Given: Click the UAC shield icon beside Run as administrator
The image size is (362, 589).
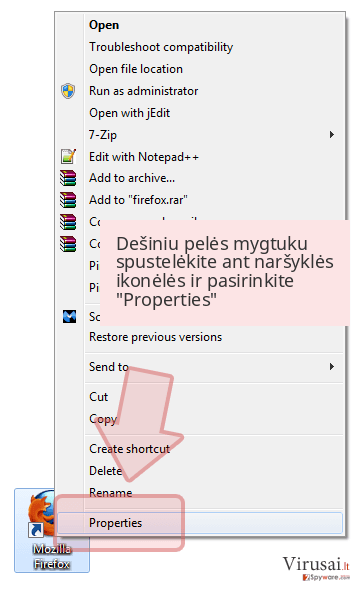Looking at the screenshot, I should point(68,91).
